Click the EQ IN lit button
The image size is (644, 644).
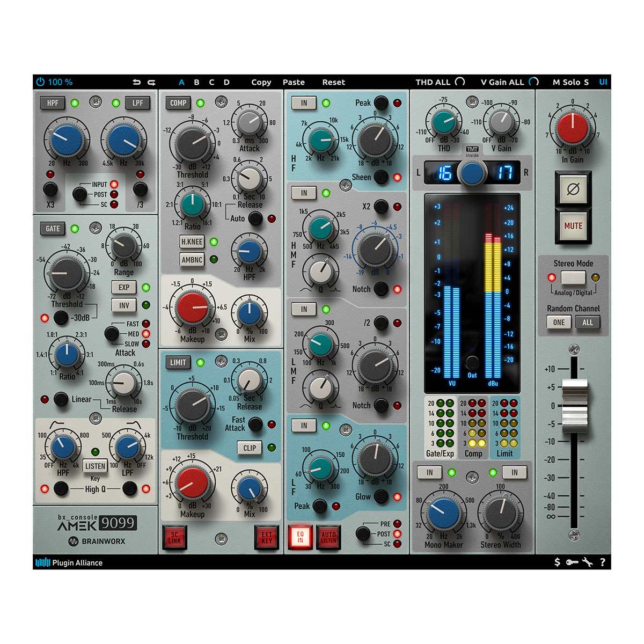(300, 537)
